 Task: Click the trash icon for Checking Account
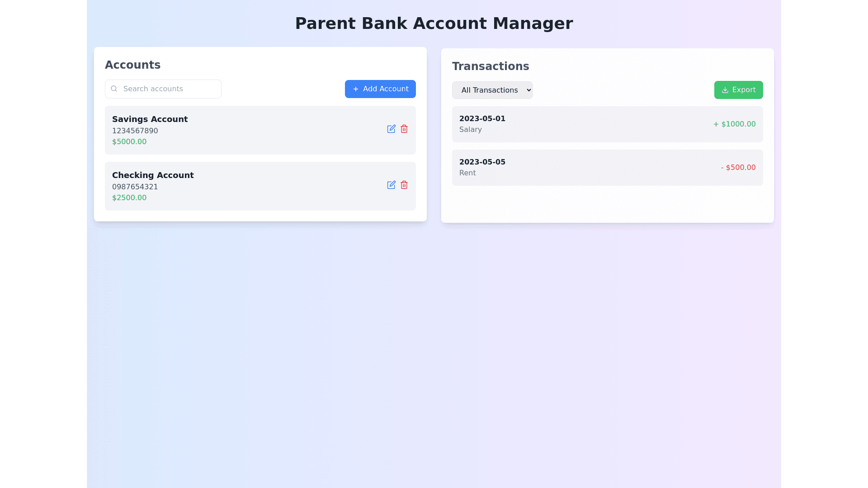(404, 185)
